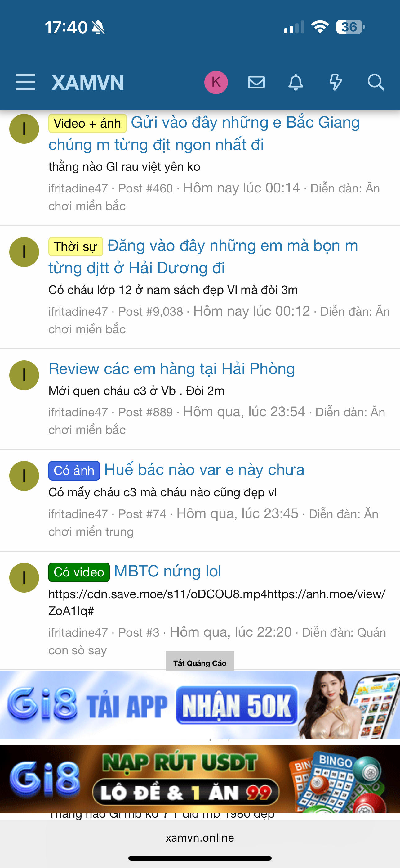Tap the XAMVN site logo

pyautogui.click(x=88, y=83)
